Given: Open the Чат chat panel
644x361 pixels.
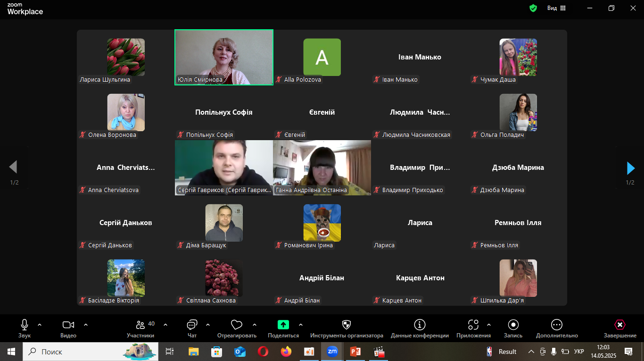Looking at the screenshot, I should (192, 325).
